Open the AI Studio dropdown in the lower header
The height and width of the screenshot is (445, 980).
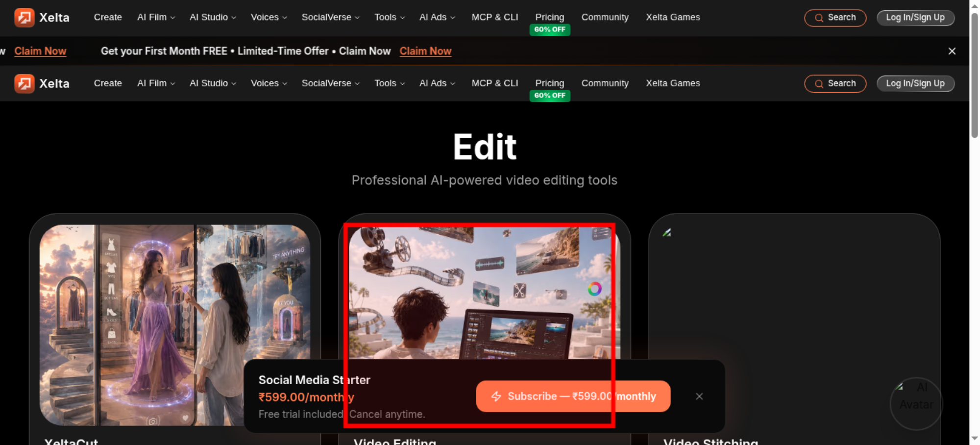tap(213, 83)
